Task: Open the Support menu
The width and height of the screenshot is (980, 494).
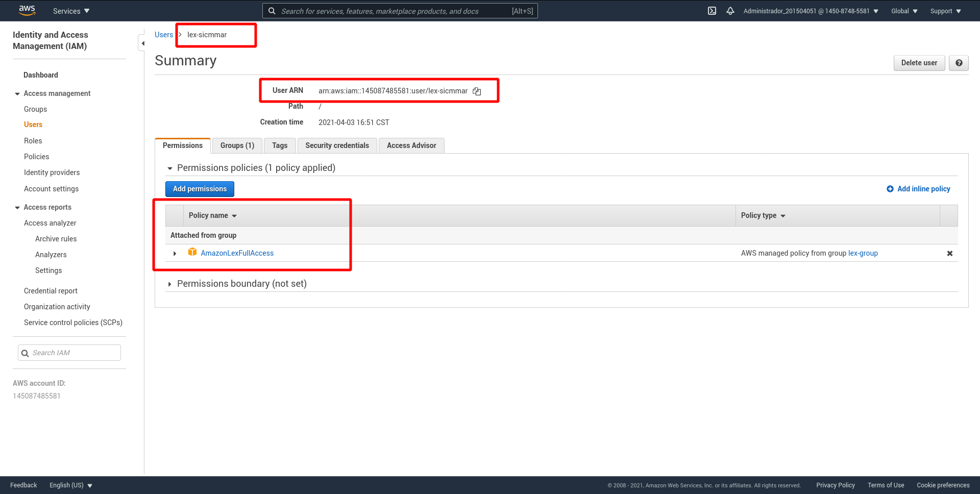Action: pyautogui.click(x=945, y=11)
